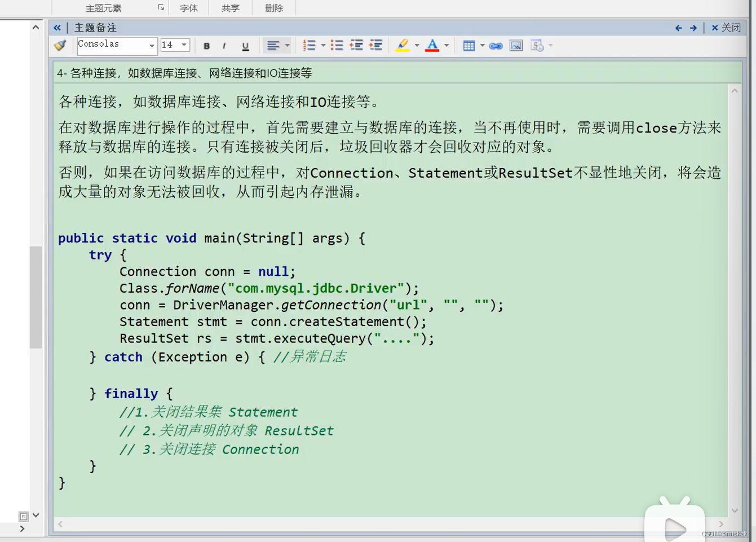Image resolution: width=756 pixels, height=542 pixels.
Task: Click the 主题备注 panel title
Action: tap(95, 28)
